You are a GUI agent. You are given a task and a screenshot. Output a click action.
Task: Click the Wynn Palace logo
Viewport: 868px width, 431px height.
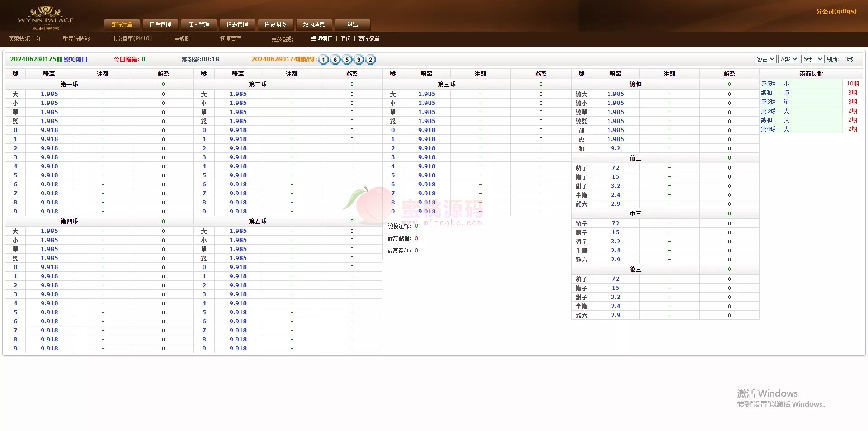coord(45,18)
